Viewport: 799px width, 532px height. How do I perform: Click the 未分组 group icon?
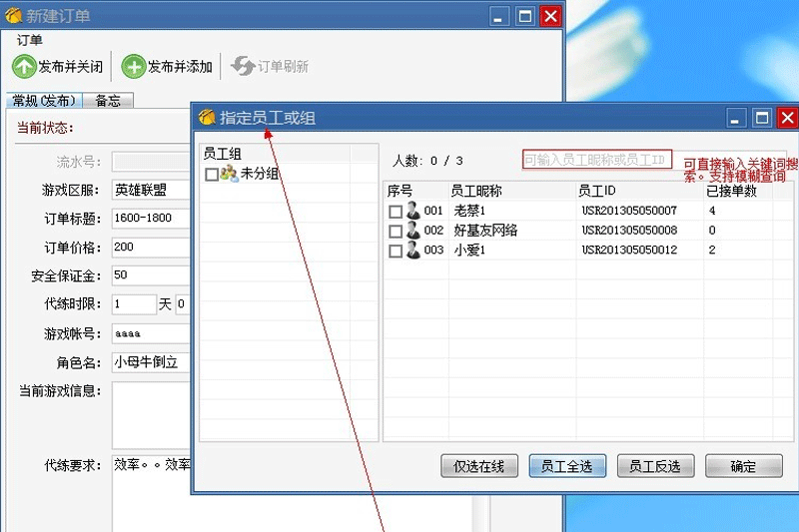229,174
